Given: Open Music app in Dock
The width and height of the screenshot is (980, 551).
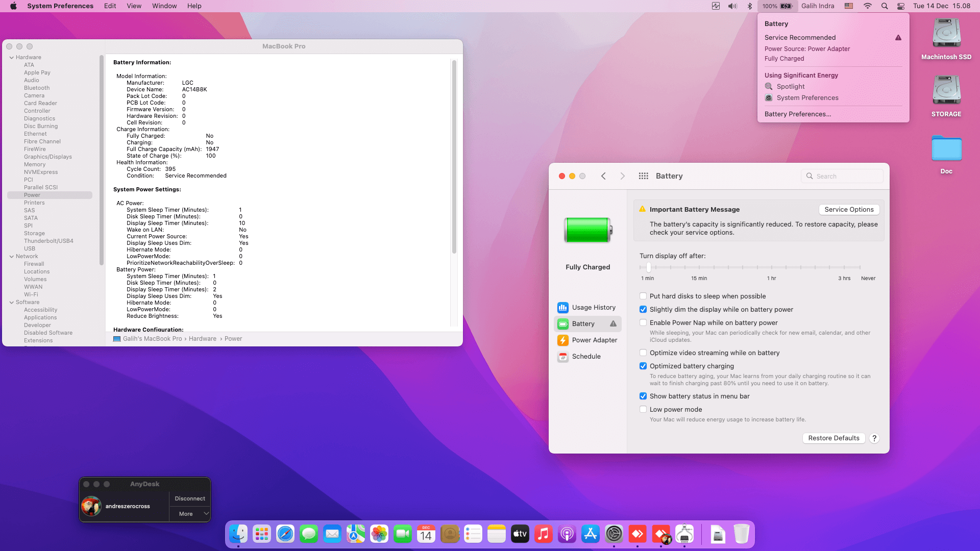Looking at the screenshot, I should pyautogui.click(x=544, y=534).
